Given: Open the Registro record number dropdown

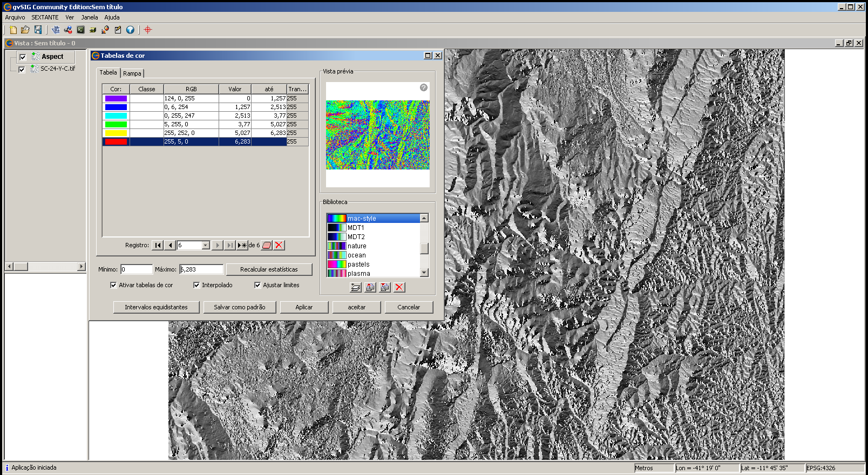Looking at the screenshot, I should tap(205, 245).
